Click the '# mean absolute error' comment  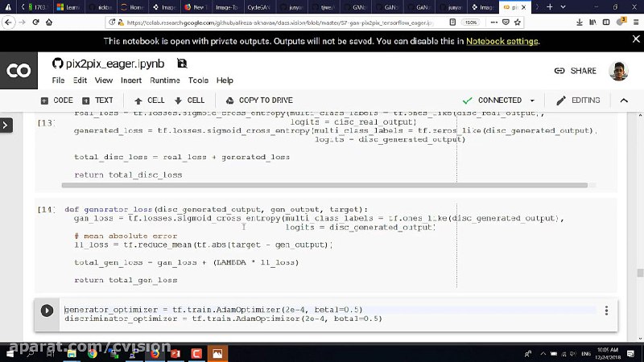[126, 236]
